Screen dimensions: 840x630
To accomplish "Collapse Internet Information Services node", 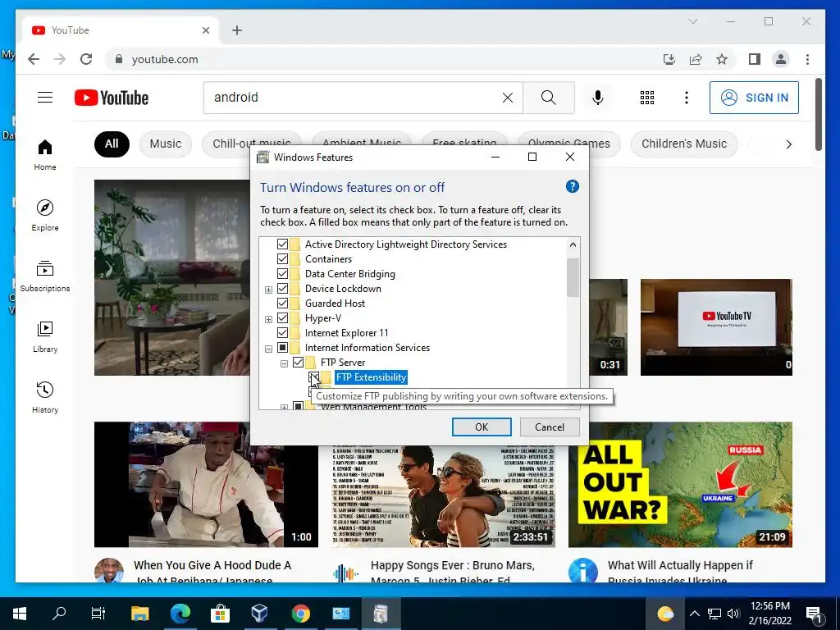I will [268, 349].
